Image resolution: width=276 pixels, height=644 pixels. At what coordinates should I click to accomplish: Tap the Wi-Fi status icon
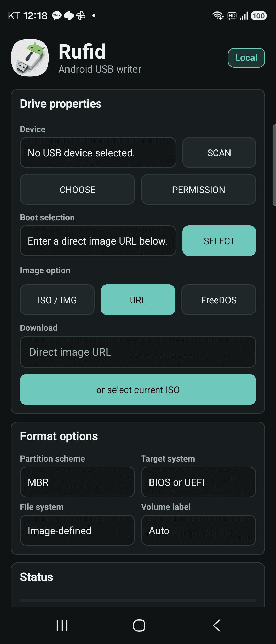click(x=218, y=16)
